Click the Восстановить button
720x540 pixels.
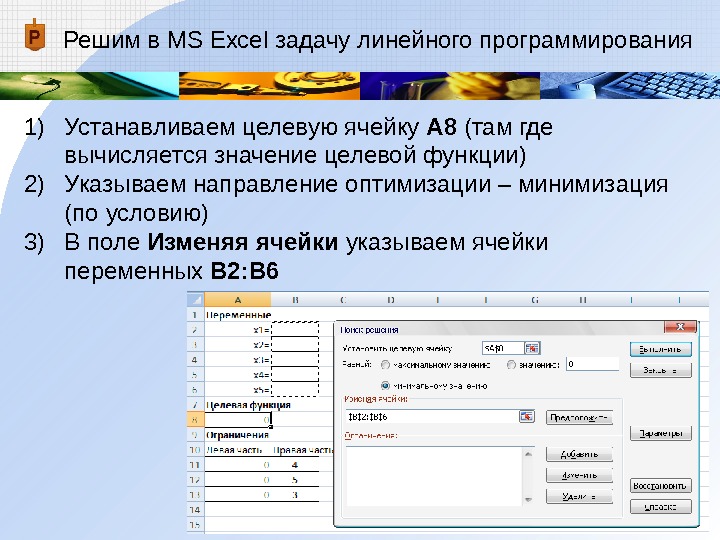coord(660,486)
